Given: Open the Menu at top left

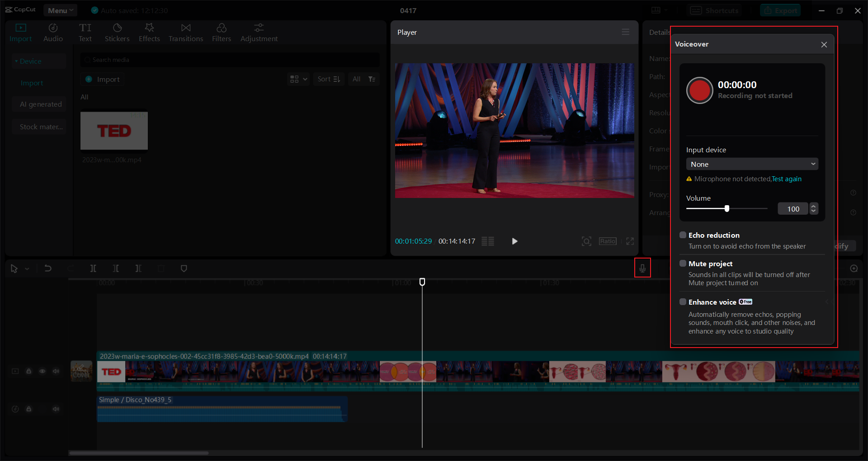Looking at the screenshot, I should tap(60, 10).
